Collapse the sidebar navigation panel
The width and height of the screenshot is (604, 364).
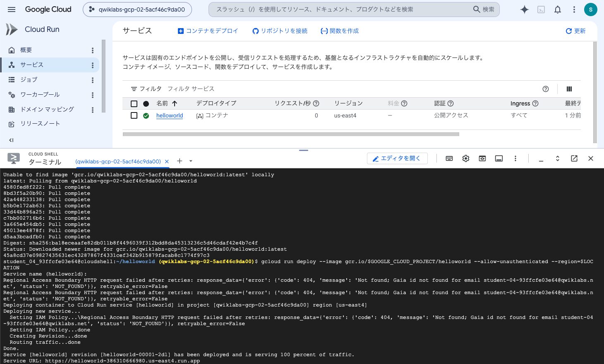pyautogui.click(x=11, y=140)
